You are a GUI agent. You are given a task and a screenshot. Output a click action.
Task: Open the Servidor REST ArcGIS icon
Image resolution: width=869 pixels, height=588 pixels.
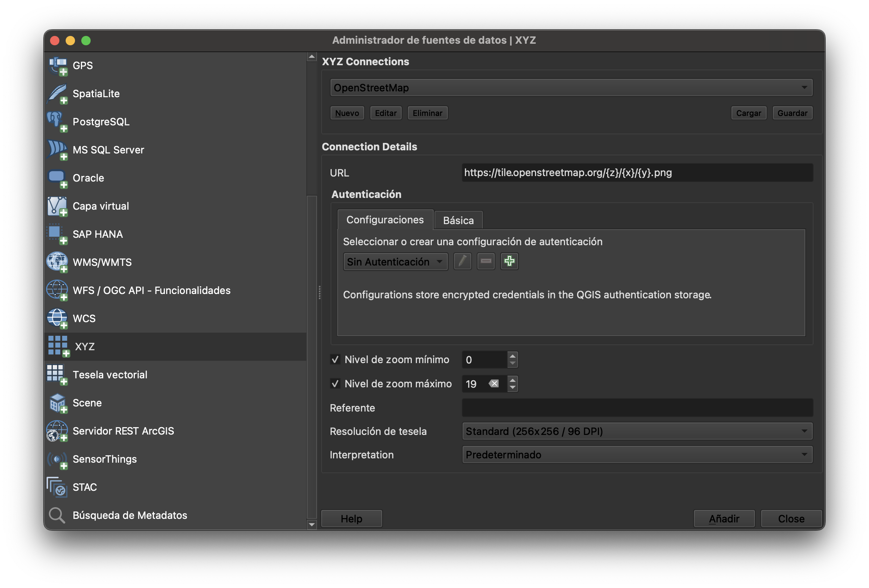pyautogui.click(x=58, y=431)
